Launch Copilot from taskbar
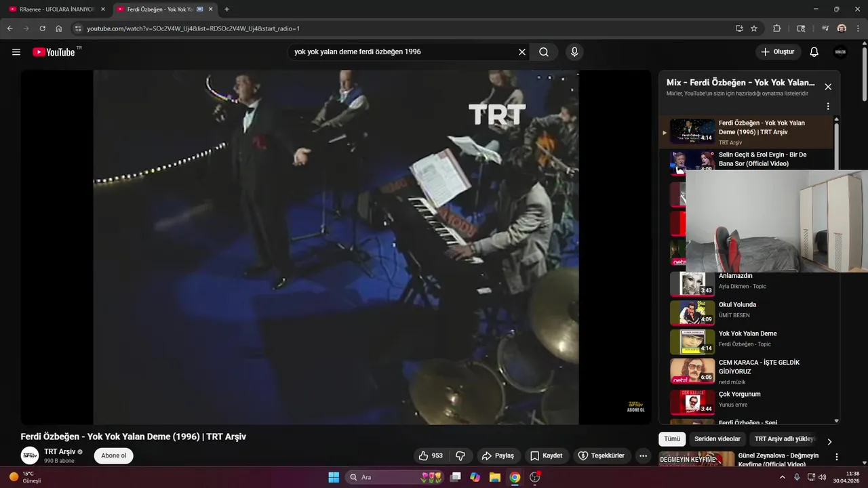The width and height of the screenshot is (868, 488). (x=475, y=477)
